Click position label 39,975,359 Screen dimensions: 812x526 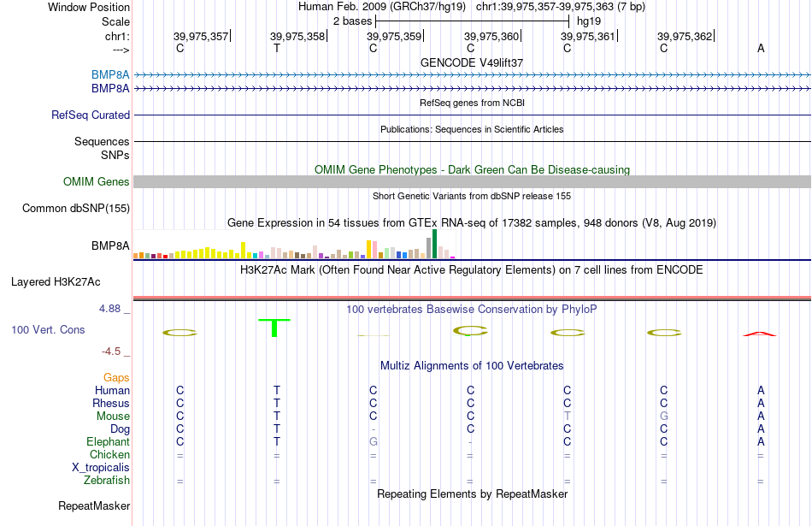click(x=394, y=36)
